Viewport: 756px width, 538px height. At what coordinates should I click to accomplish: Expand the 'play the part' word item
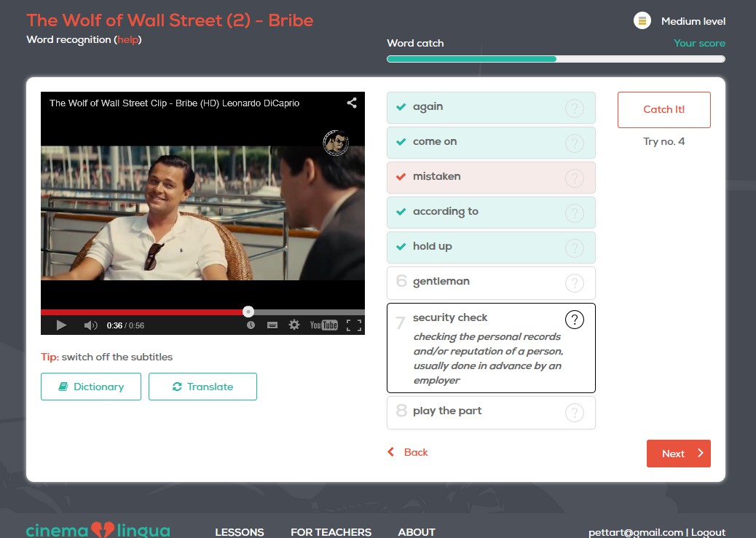pos(490,412)
